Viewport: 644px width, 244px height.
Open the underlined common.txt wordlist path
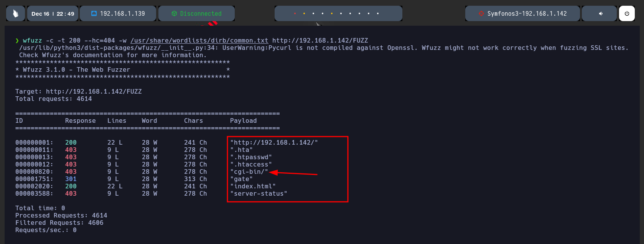click(x=199, y=40)
